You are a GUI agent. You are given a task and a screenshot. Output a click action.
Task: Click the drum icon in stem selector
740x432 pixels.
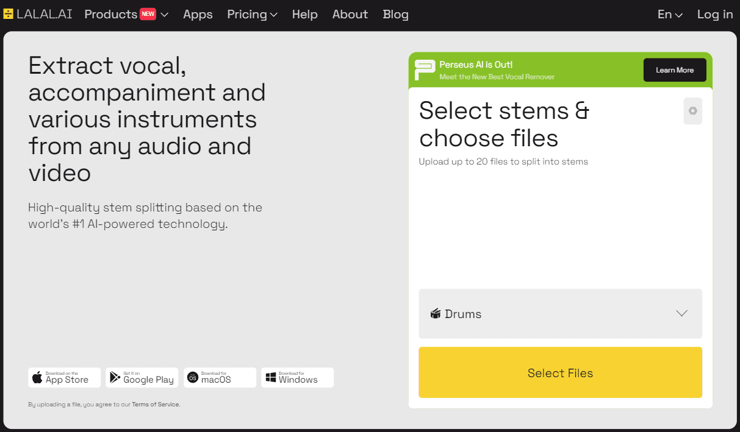[x=435, y=314]
